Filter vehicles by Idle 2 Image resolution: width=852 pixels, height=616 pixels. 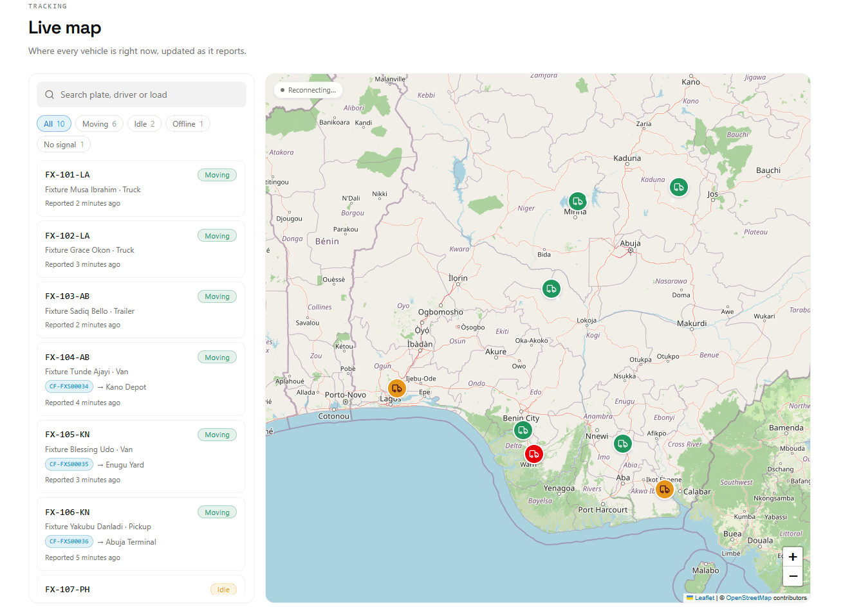pyautogui.click(x=144, y=124)
